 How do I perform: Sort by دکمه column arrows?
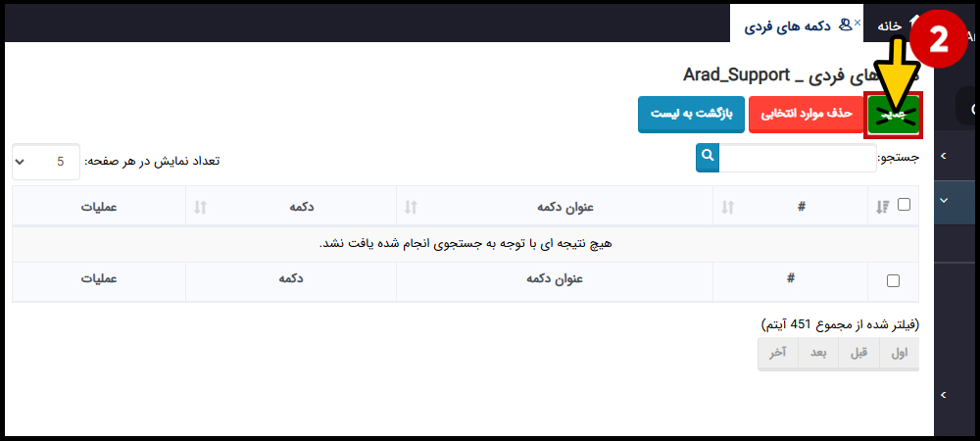(x=200, y=208)
